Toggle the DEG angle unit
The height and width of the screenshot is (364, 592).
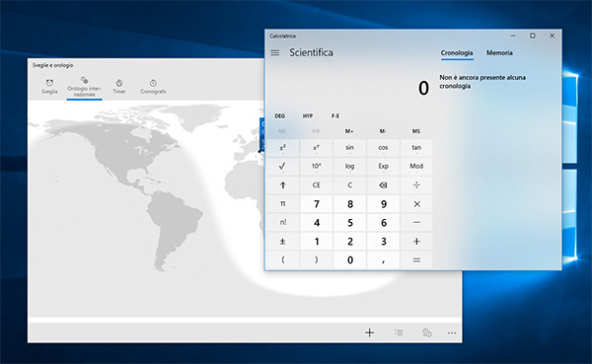[x=280, y=116]
